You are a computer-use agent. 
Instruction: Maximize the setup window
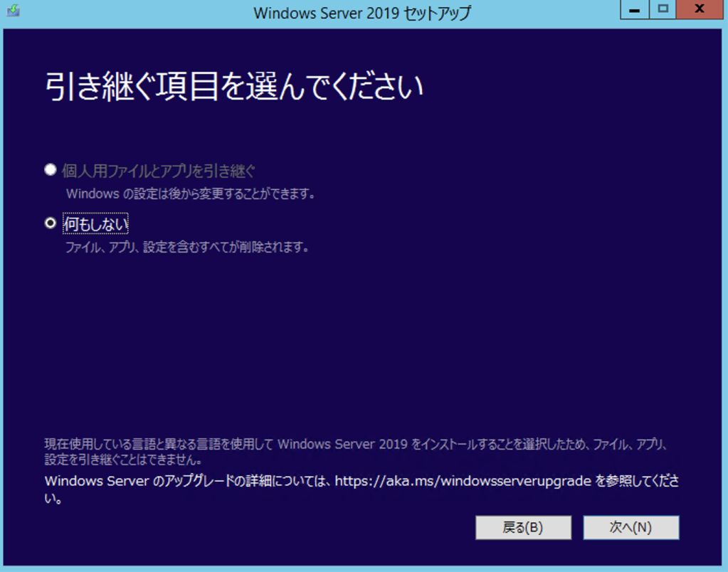[x=663, y=10]
